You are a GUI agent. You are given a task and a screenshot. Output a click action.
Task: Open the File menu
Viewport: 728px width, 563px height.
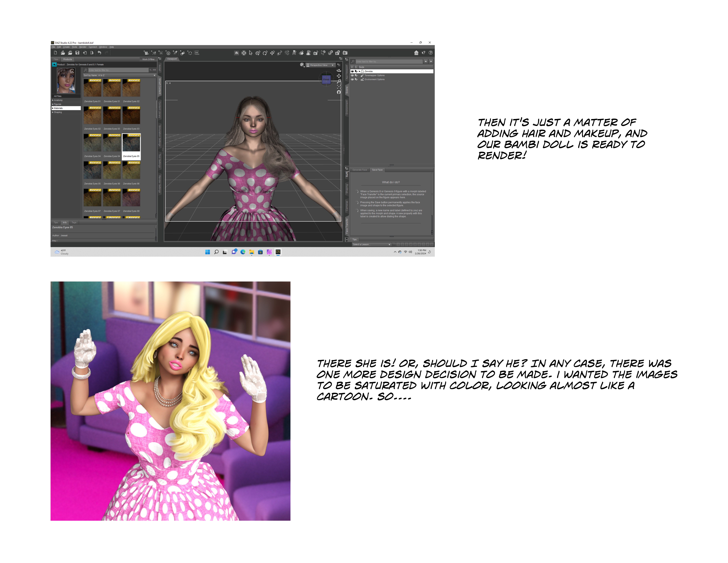53,47
